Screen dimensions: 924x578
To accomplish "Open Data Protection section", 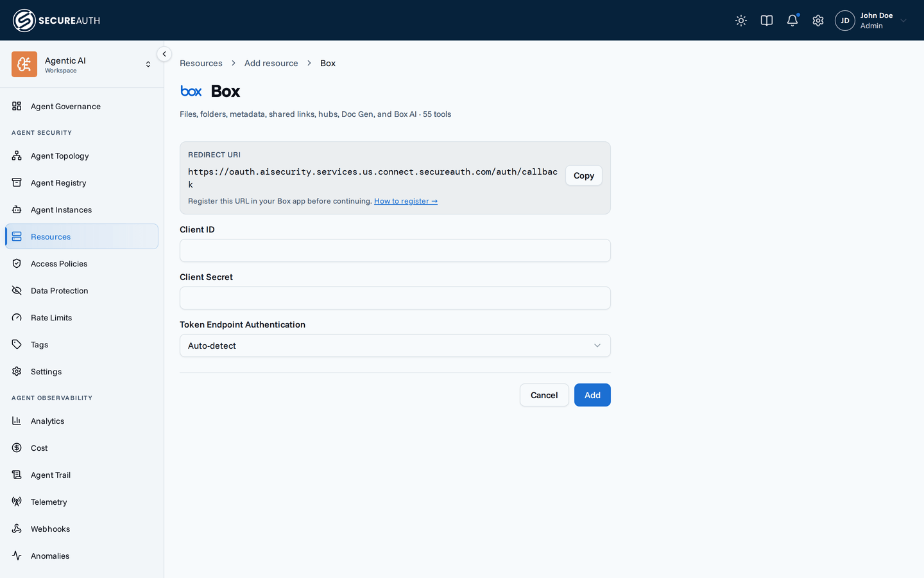I will coord(81,290).
